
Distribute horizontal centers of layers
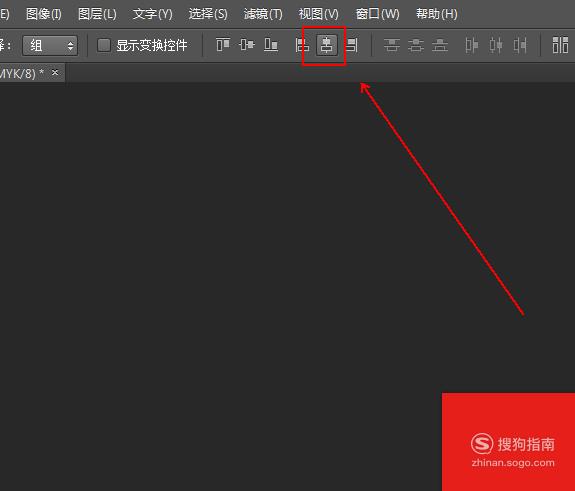[496, 45]
